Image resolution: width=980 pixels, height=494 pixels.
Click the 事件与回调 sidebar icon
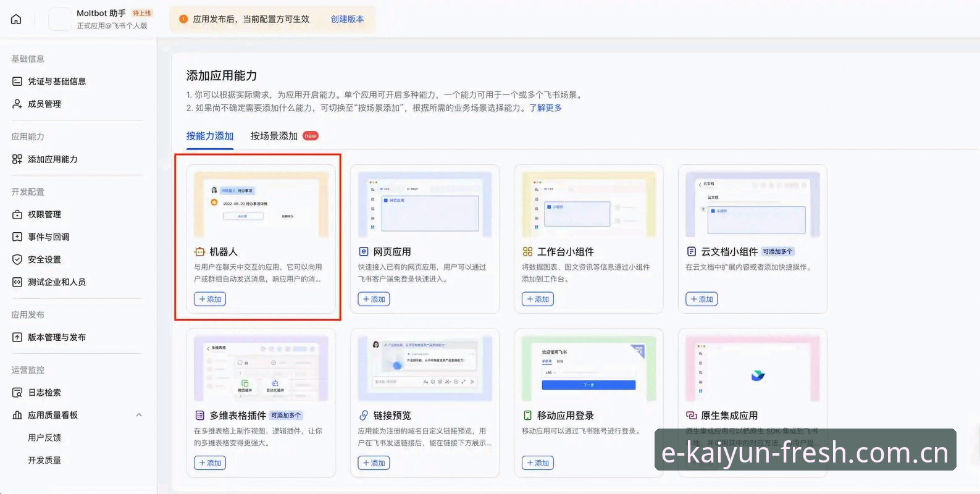[17, 237]
